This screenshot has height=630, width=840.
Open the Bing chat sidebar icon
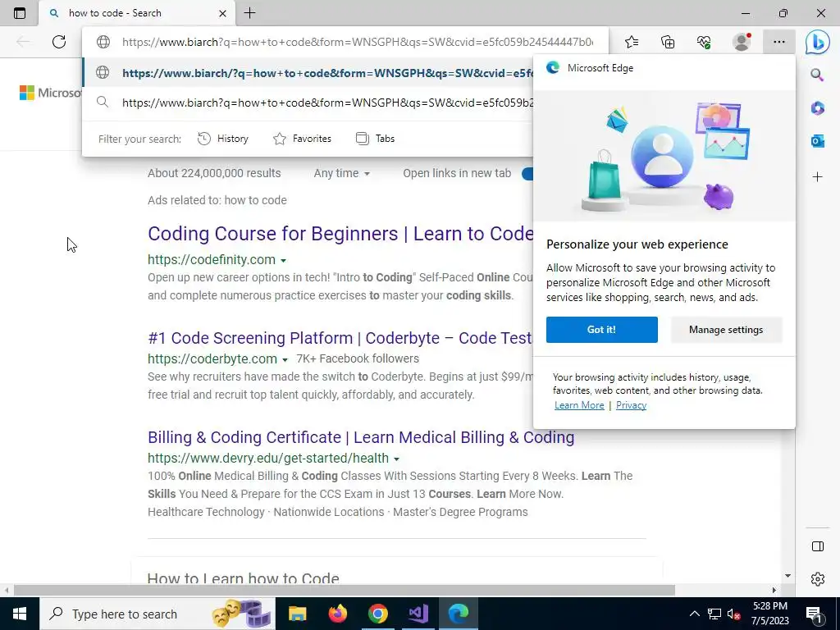pyautogui.click(x=818, y=43)
